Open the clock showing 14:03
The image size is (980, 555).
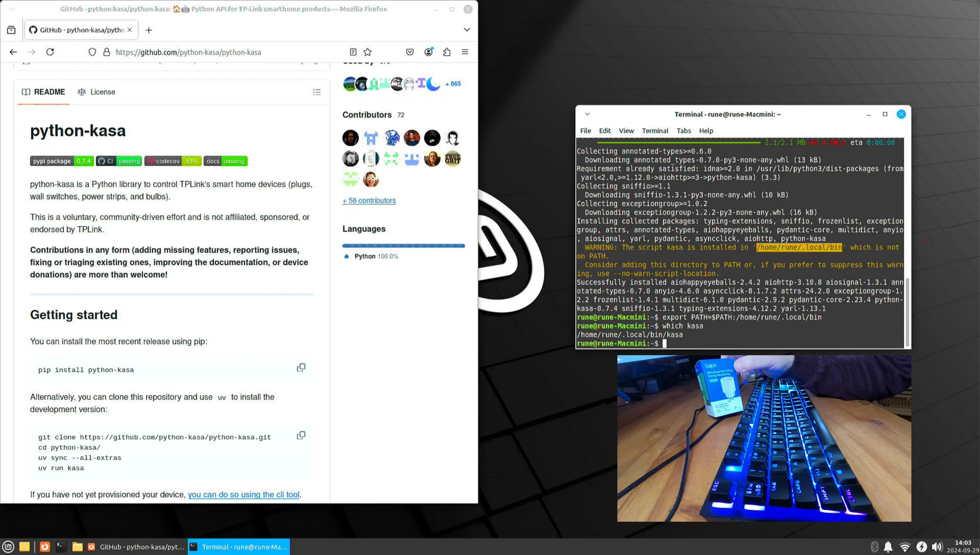(x=963, y=547)
